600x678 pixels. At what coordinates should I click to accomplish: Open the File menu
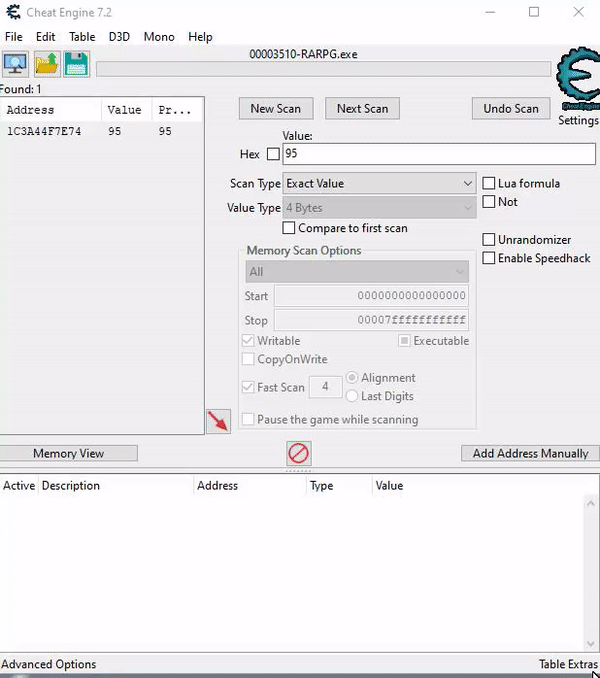click(x=13, y=37)
